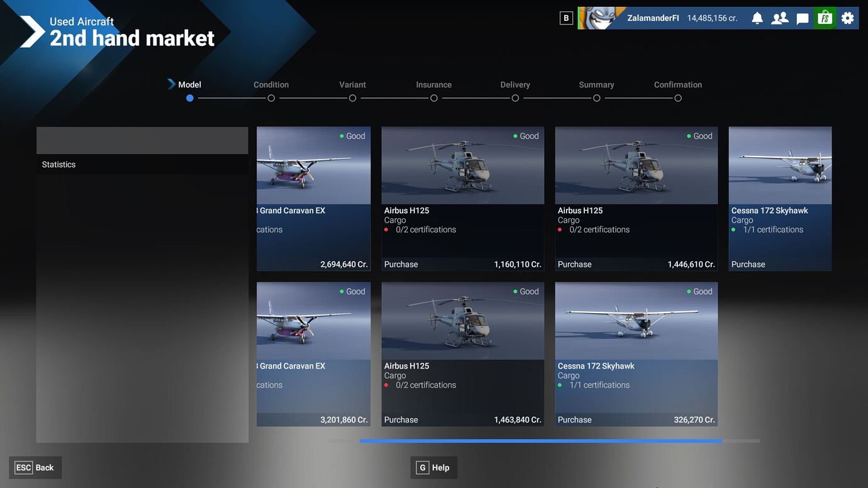This screenshot has height=488, width=868.
Task: Purchase the Airbus H125 for 1,160,110 Cr.
Action: pyautogui.click(x=463, y=264)
